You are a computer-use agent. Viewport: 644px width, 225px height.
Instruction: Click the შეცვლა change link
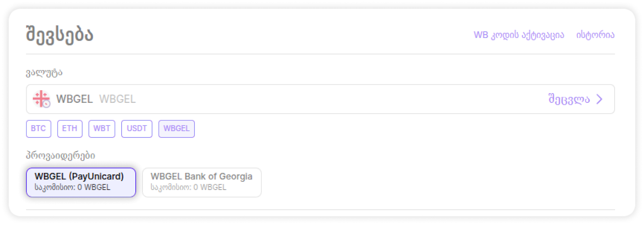[569, 99]
